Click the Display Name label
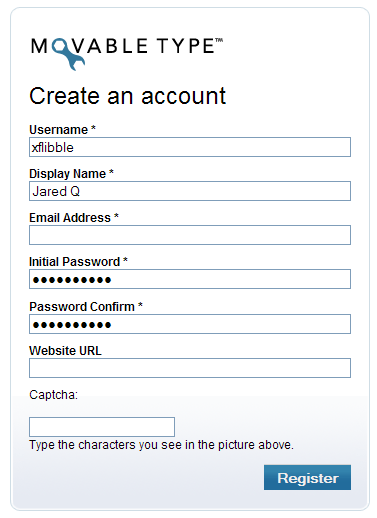The image size is (377, 518). 68,174
